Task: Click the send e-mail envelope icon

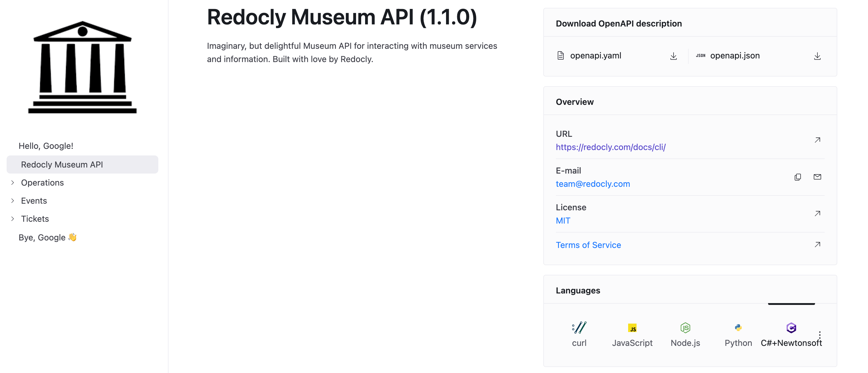Action: [817, 177]
